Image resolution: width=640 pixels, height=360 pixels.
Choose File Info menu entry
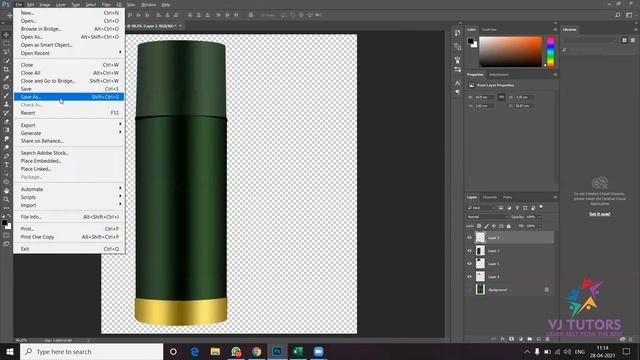[x=69, y=217]
